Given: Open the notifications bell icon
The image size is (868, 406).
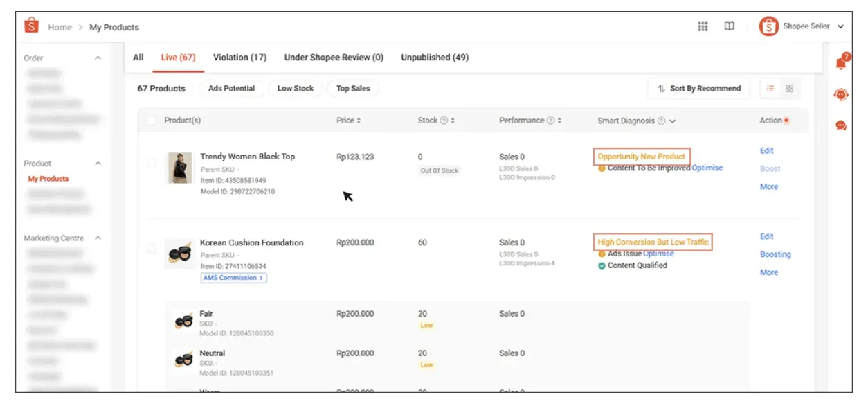Looking at the screenshot, I should click(x=842, y=62).
